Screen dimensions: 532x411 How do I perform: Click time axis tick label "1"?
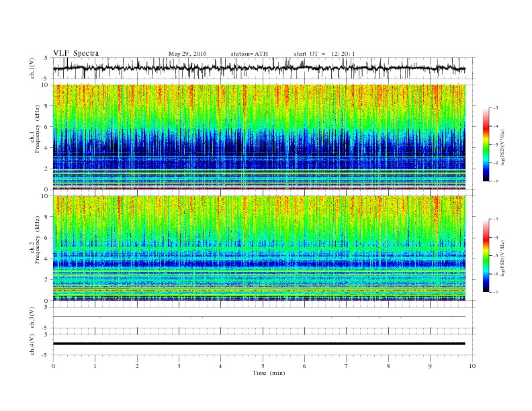pyautogui.click(x=95, y=366)
